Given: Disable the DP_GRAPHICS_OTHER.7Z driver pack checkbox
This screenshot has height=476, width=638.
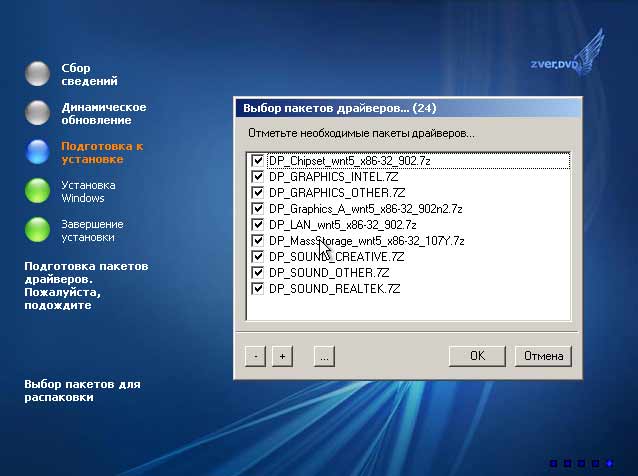Looking at the screenshot, I should (x=258, y=192).
